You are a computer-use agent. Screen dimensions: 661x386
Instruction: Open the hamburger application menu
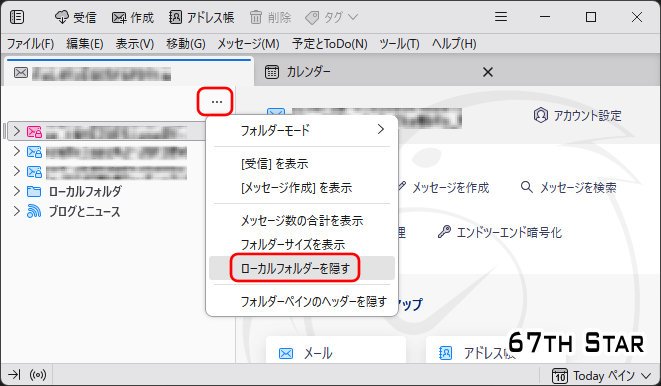[x=501, y=17]
